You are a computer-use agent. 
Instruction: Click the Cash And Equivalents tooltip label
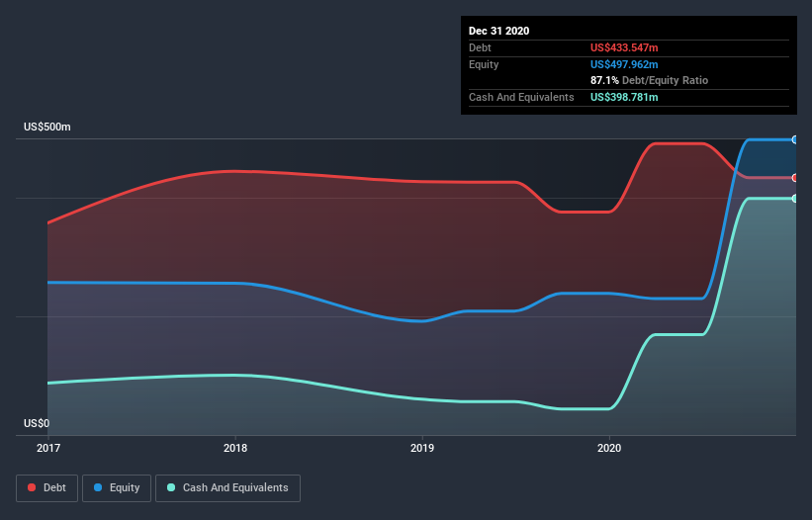(521, 97)
